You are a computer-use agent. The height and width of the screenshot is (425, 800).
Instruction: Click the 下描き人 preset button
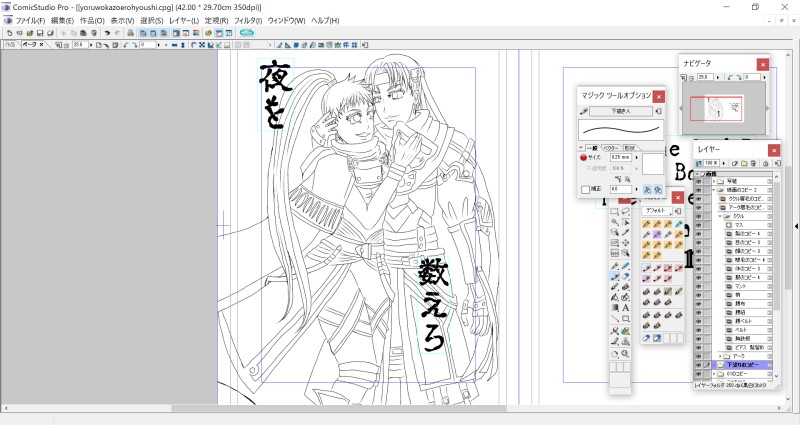pos(621,111)
